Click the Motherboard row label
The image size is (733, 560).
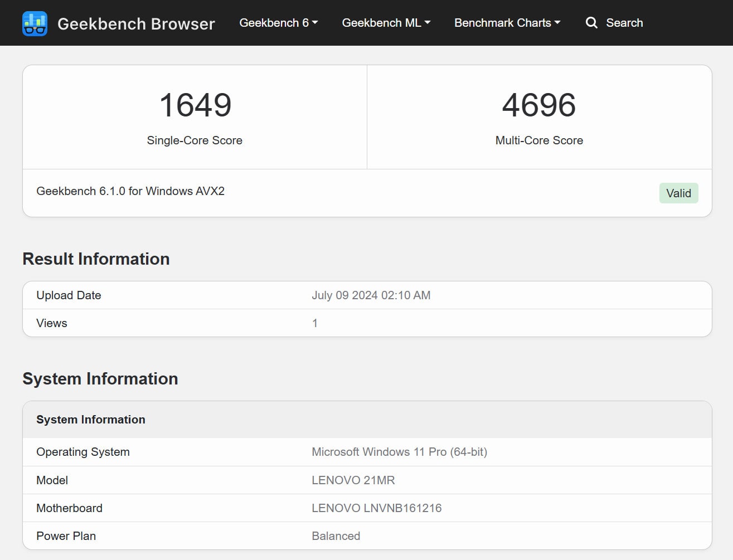pyautogui.click(x=70, y=508)
